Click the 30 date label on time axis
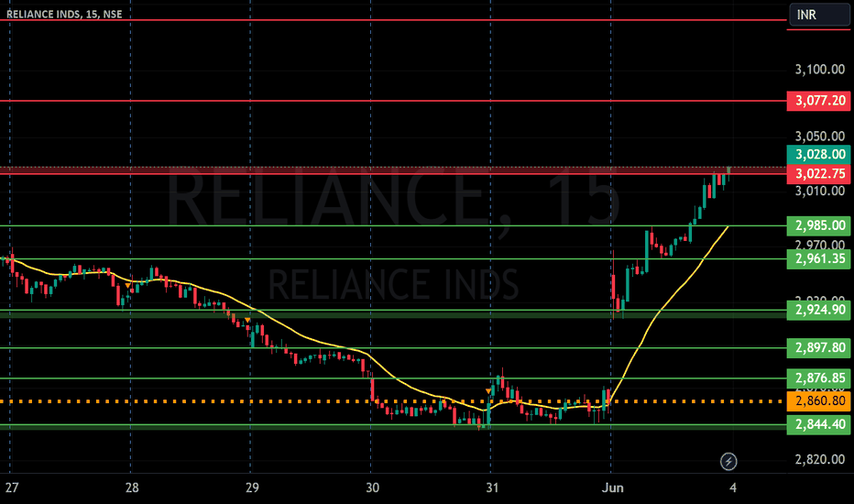This screenshot has height=504, width=854. (373, 488)
